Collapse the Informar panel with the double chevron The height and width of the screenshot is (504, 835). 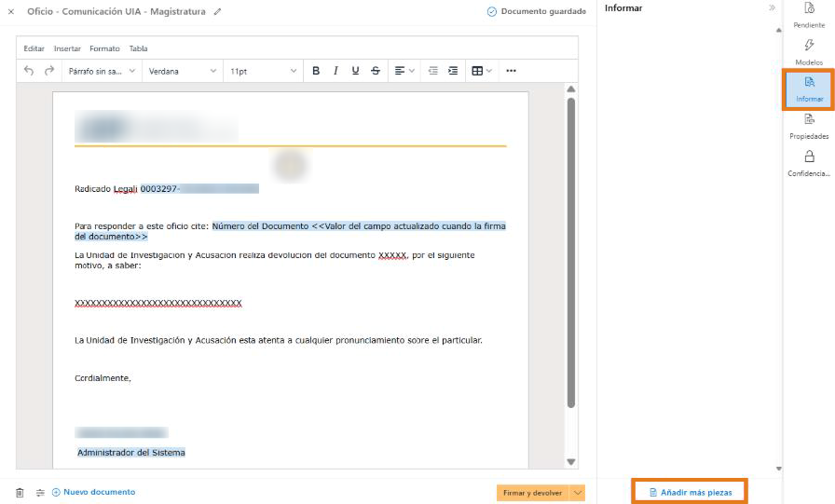pyautogui.click(x=773, y=8)
